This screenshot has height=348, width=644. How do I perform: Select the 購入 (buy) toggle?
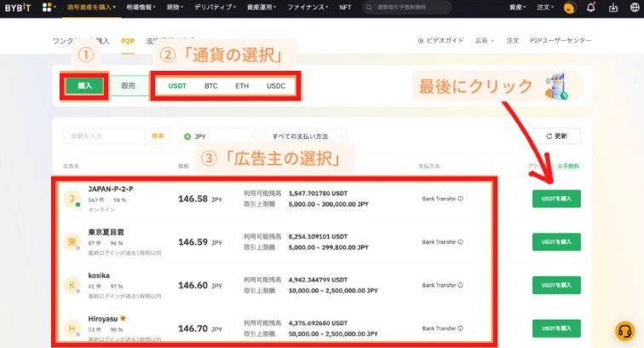pos(85,86)
